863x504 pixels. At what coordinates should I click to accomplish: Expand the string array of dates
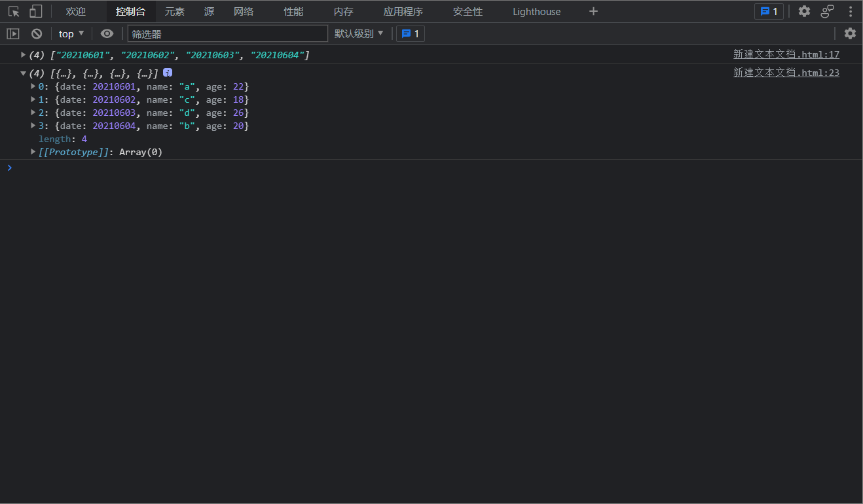23,55
